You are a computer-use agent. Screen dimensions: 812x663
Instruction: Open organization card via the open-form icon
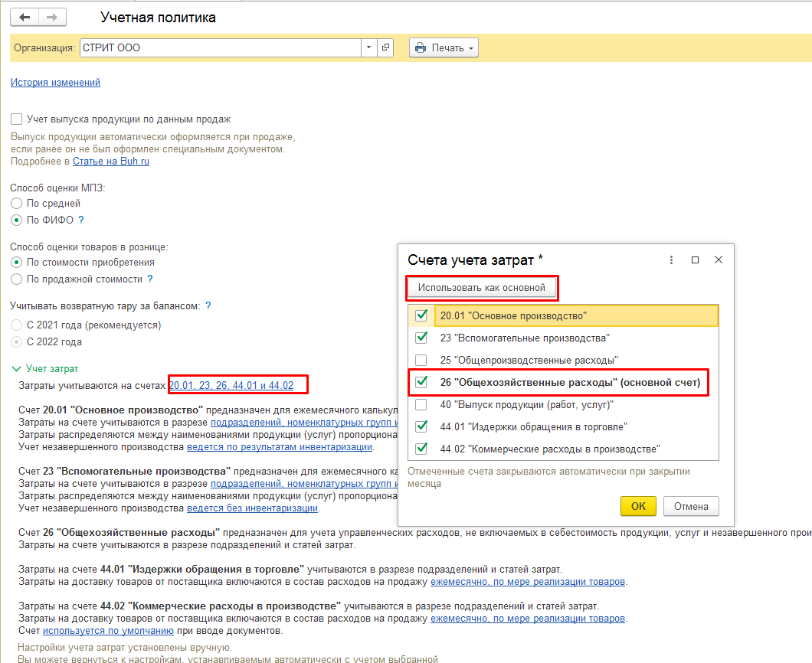(385, 47)
